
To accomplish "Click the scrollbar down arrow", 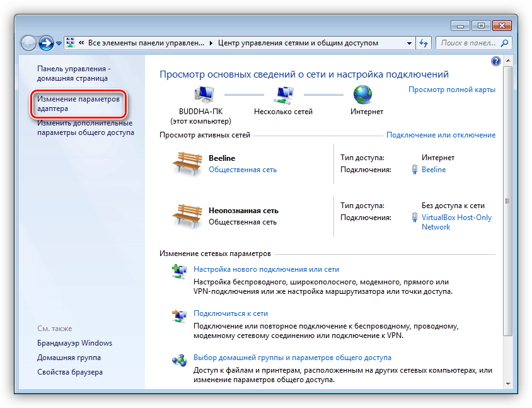I will tap(507, 384).
